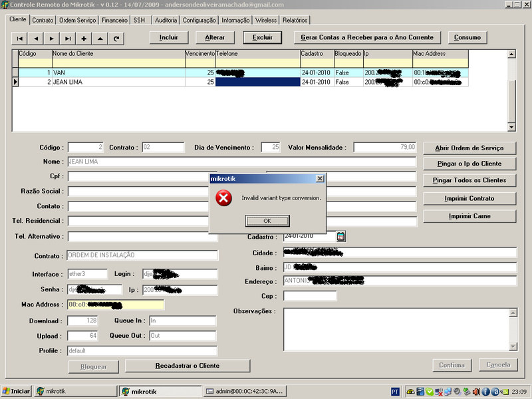Viewport: 532px width, 399px height.
Task: Click the Mac Address column header
Action: pyautogui.click(x=440, y=54)
